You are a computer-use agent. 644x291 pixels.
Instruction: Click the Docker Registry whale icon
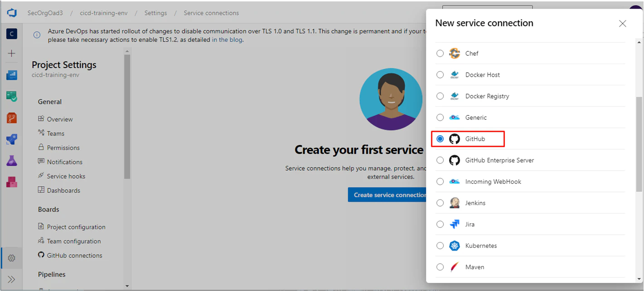(455, 96)
